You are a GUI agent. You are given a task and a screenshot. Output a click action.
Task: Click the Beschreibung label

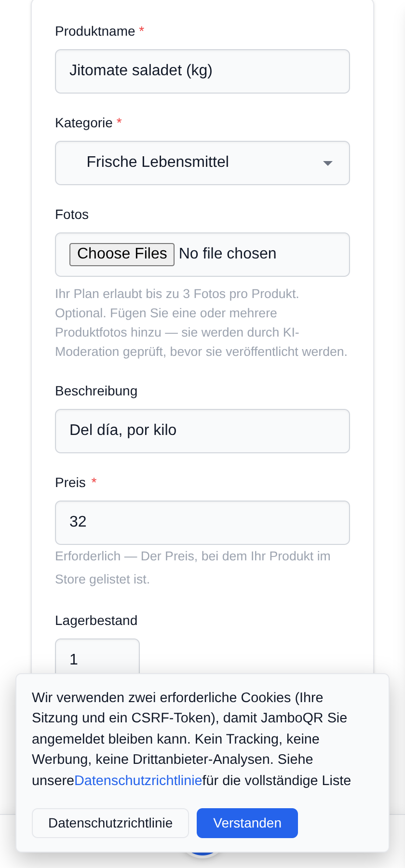[96, 391]
